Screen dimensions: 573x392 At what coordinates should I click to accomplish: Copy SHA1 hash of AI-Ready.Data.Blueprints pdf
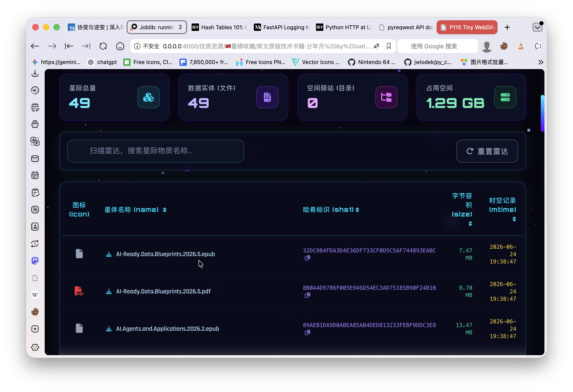click(x=307, y=295)
